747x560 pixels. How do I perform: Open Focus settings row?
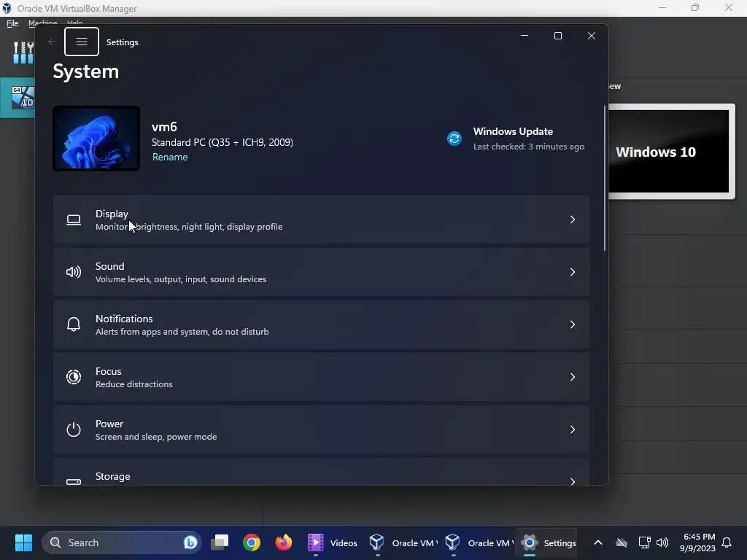point(322,377)
